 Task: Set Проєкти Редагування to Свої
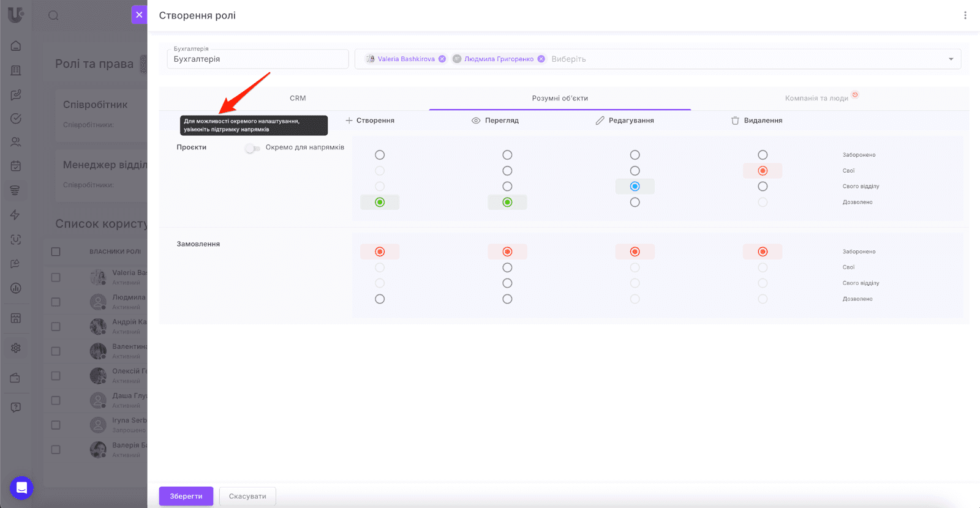[635, 171]
